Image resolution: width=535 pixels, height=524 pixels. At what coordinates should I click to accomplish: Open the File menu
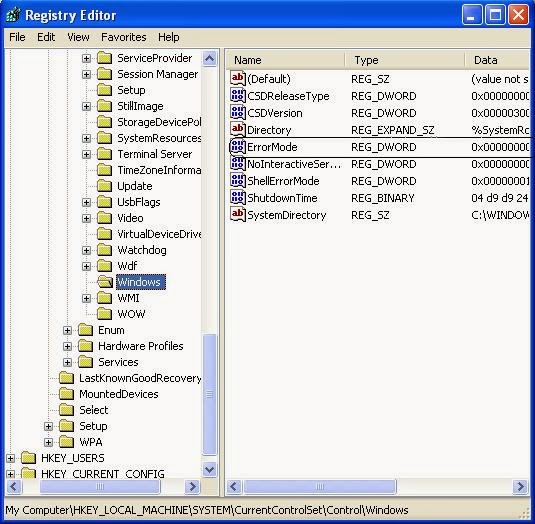click(x=17, y=37)
